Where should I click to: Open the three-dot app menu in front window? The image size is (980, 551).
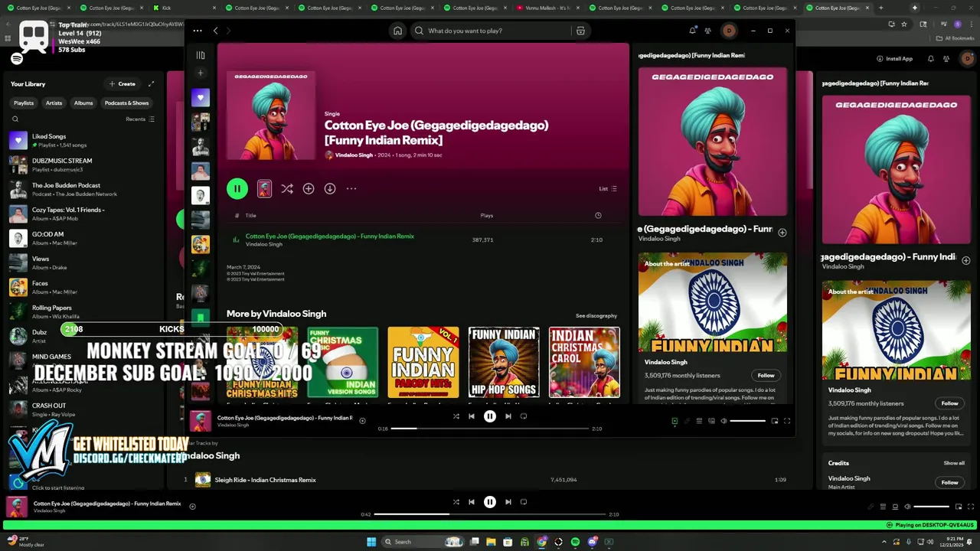coord(198,31)
